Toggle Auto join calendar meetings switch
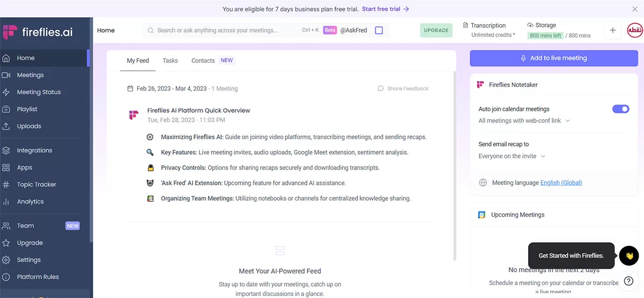The width and height of the screenshot is (644, 298). [x=620, y=109]
